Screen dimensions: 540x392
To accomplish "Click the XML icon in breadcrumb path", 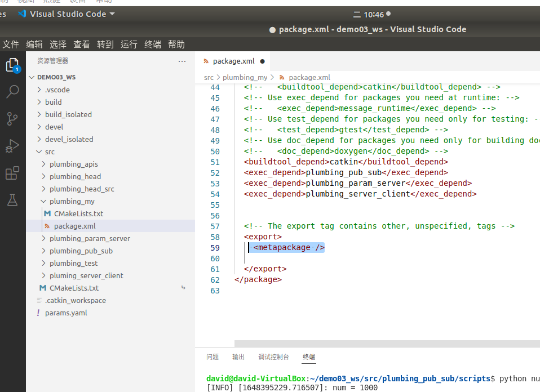I will (282, 77).
